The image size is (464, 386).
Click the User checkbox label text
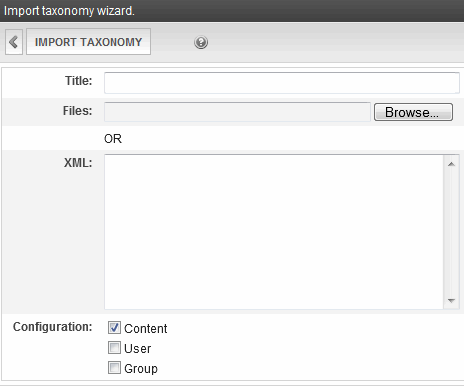tap(138, 349)
